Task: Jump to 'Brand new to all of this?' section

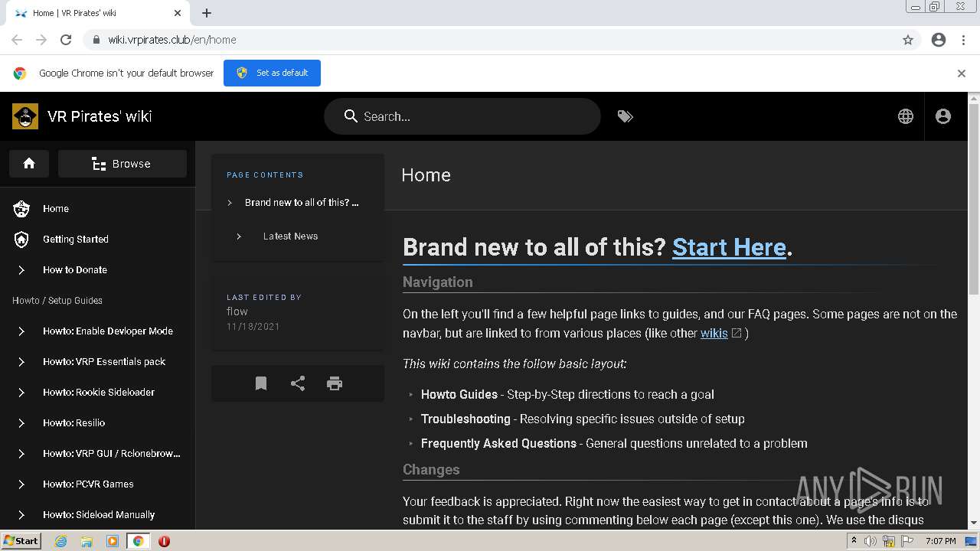Action: point(302,202)
